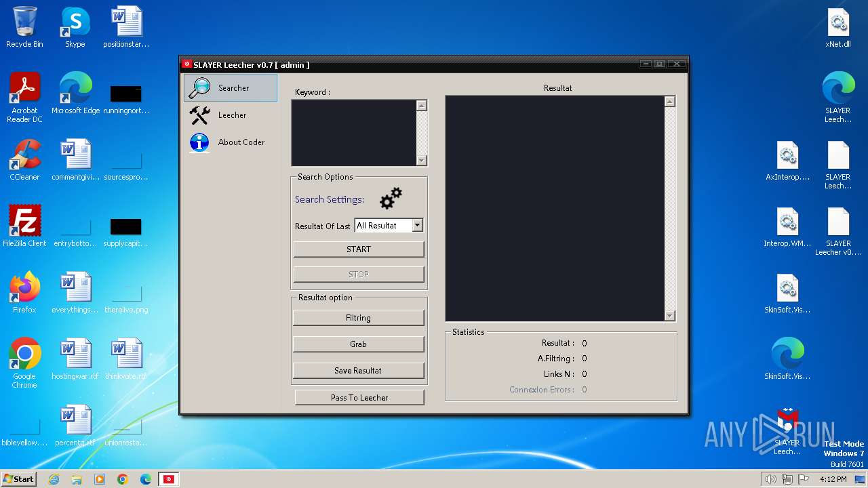Click the Filtring button
Screen dimensions: 868x488
tap(359, 318)
